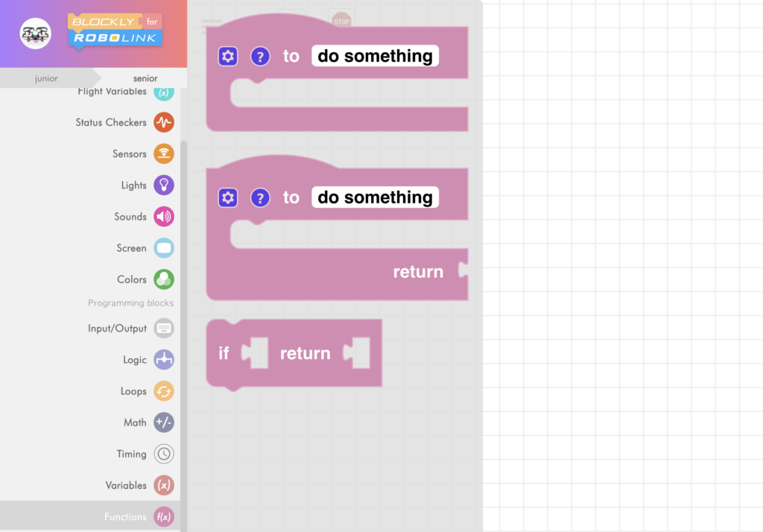Image resolution: width=763 pixels, height=532 pixels.
Task: Select the Sounds category label
Action: click(130, 217)
